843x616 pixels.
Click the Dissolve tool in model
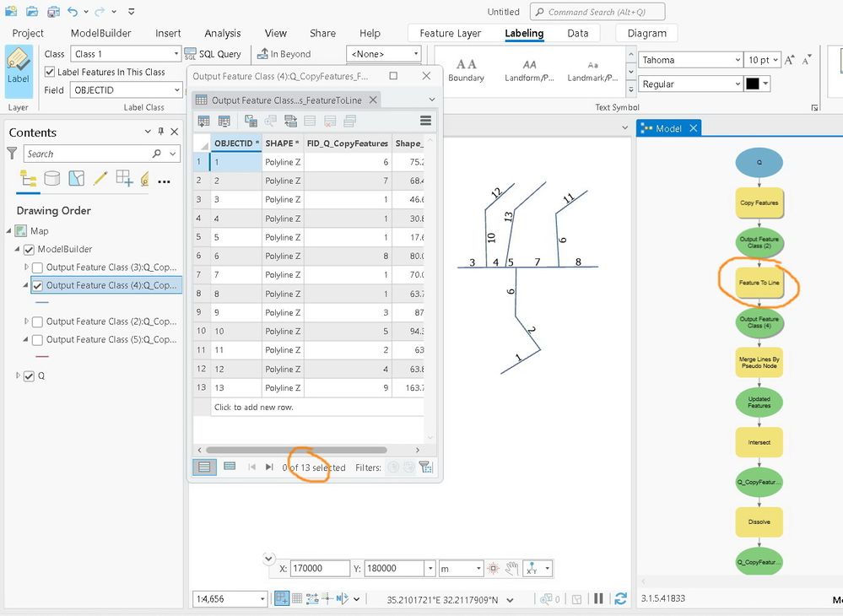tap(759, 522)
